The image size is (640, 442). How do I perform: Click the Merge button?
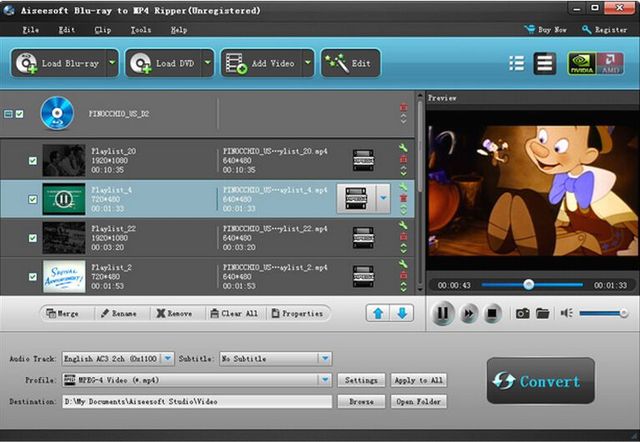tap(63, 313)
